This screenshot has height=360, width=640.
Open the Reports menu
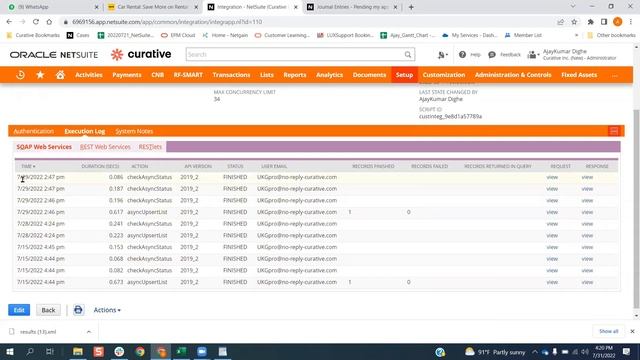[x=295, y=75]
